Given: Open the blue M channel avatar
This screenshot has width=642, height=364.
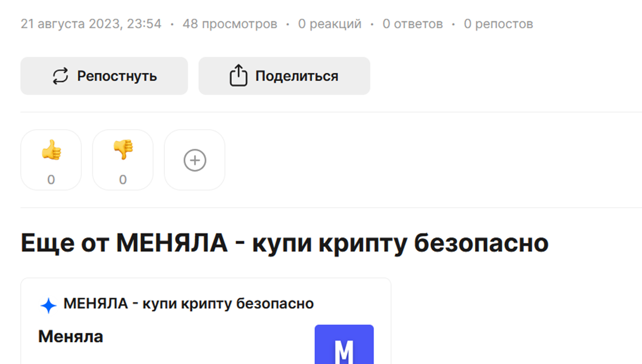Looking at the screenshot, I should coord(344,344).
